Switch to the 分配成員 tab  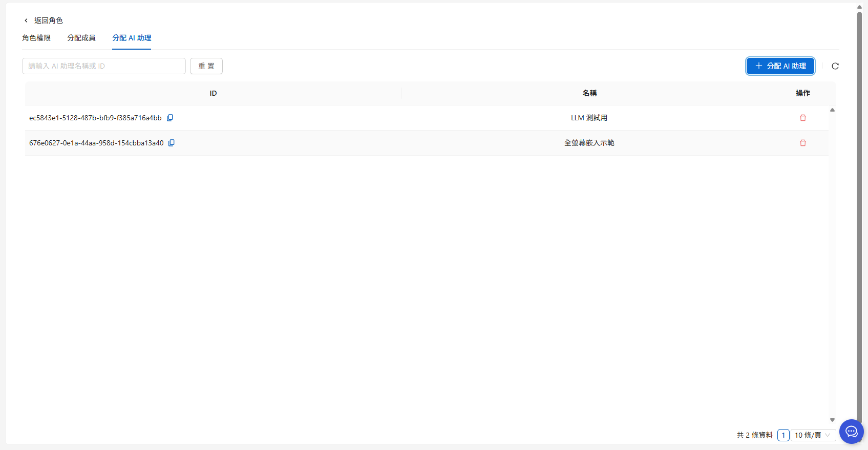(81, 38)
